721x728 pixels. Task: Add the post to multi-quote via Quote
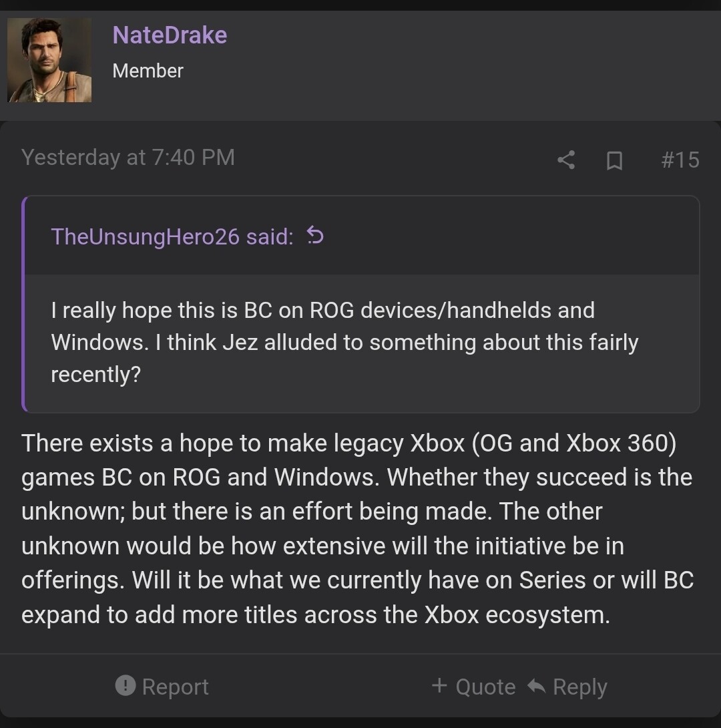(485, 687)
